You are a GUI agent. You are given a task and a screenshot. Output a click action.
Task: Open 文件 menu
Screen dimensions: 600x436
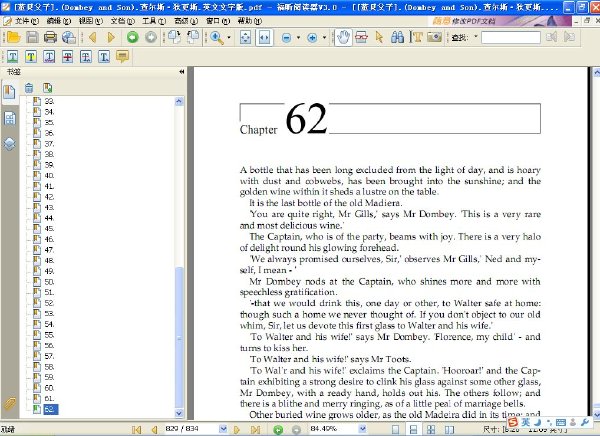coord(27,21)
